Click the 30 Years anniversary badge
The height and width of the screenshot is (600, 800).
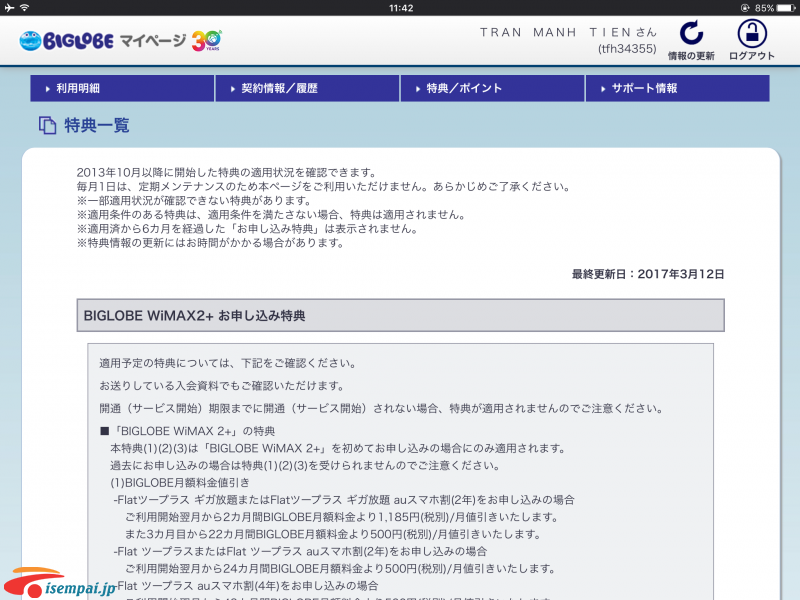pos(207,41)
